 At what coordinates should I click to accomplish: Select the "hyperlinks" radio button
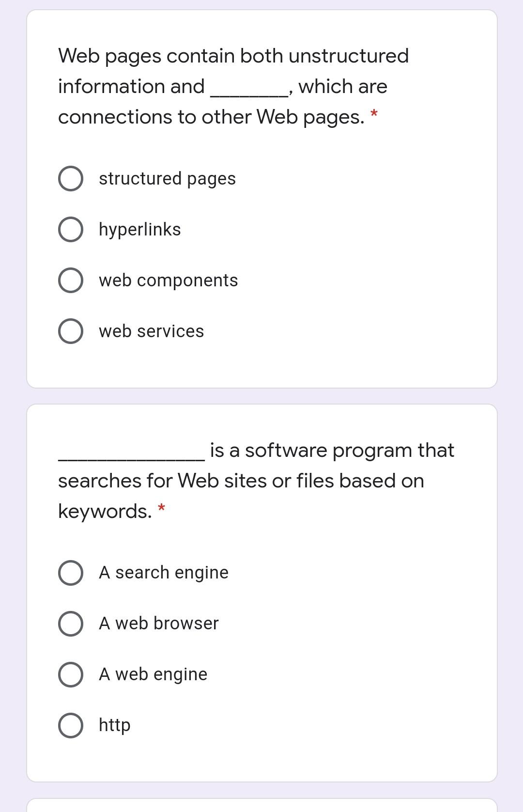pyautogui.click(x=70, y=229)
